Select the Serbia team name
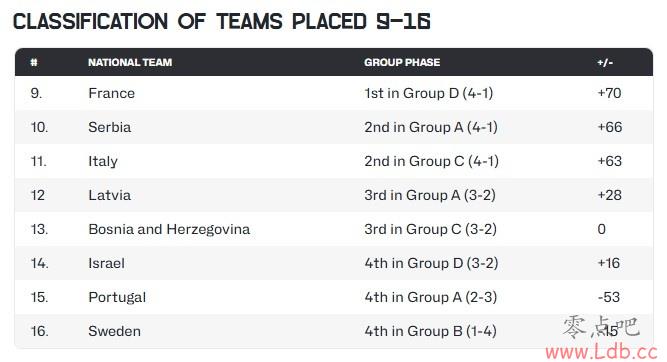667x362 pixels. click(x=110, y=127)
